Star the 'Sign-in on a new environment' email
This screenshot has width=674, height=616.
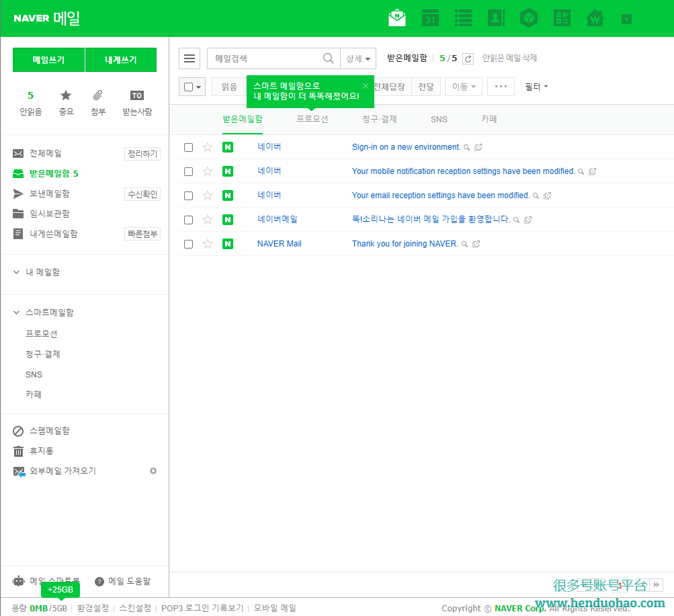click(x=208, y=147)
